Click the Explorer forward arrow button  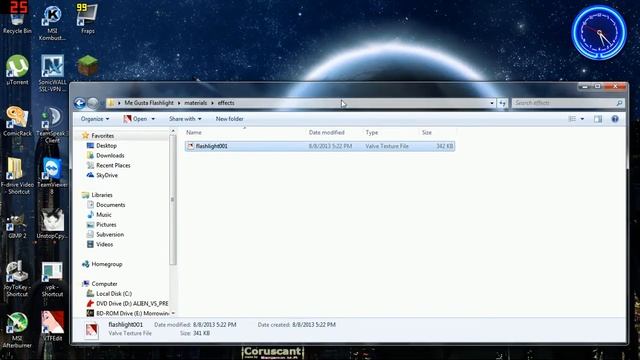[93, 103]
